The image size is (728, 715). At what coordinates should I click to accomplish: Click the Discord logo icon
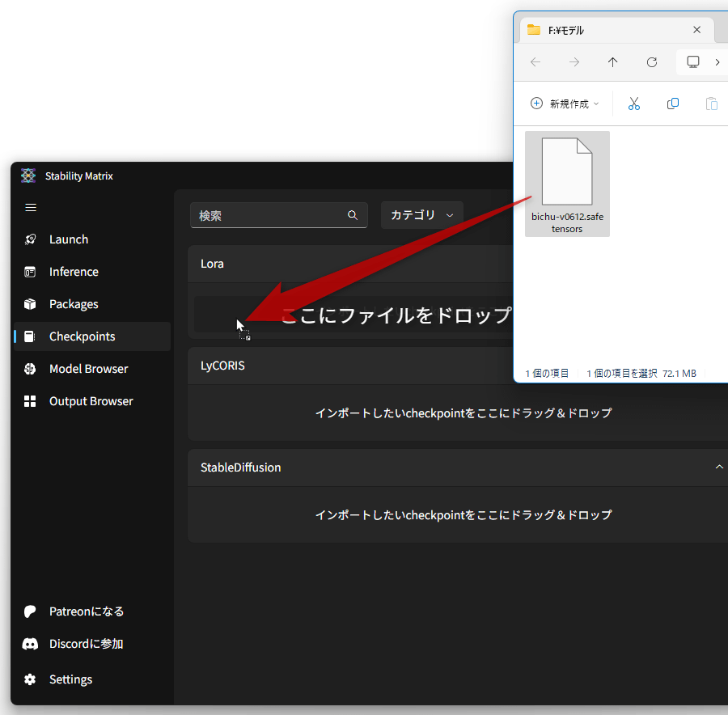click(30, 644)
